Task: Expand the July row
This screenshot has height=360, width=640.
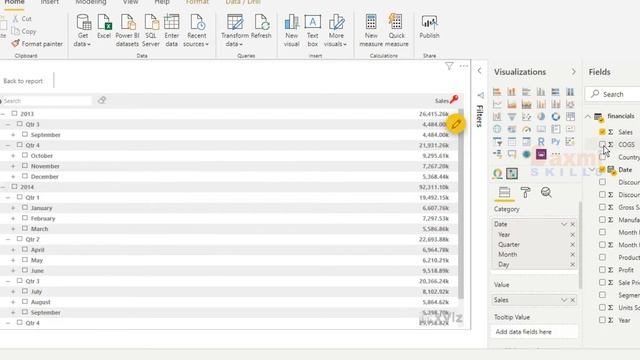Action: click(x=13, y=291)
